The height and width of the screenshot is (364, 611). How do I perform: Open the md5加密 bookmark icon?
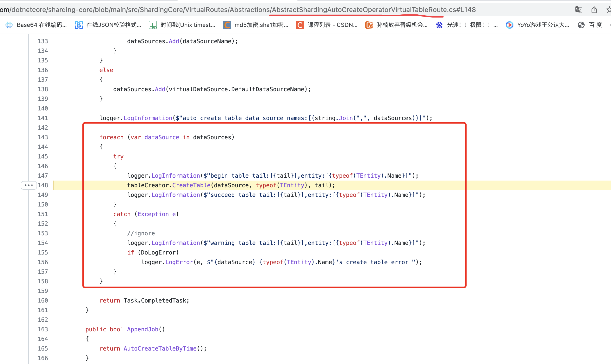(x=227, y=25)
